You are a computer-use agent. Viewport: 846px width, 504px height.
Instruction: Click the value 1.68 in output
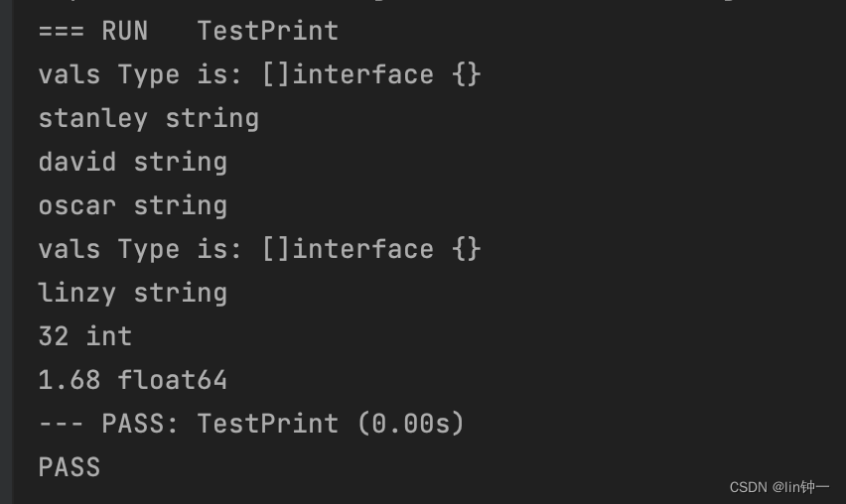click(x=70, y=380)
